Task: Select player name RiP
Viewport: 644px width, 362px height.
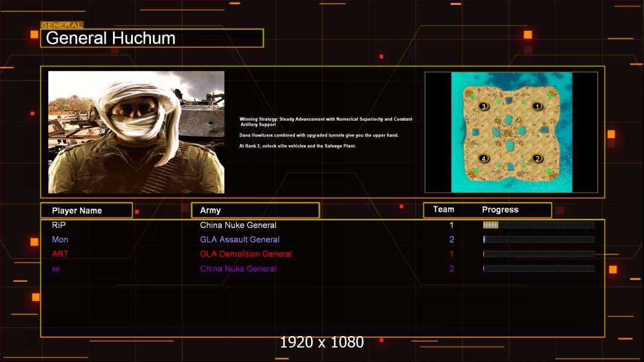Action: (x=59, y=225)
